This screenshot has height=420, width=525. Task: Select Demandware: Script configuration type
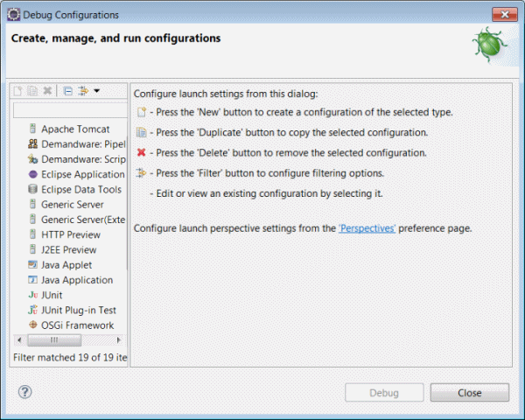pyautogui.click(x=83, y=159)
